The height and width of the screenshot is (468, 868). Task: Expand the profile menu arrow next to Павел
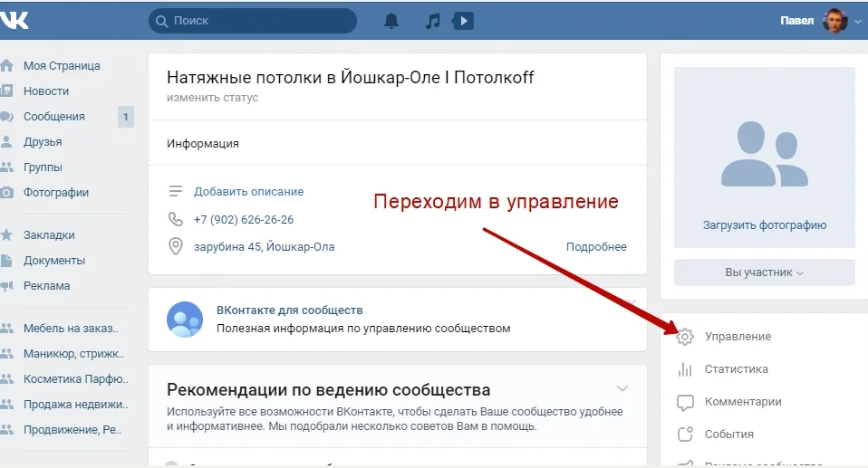[857, 22]
